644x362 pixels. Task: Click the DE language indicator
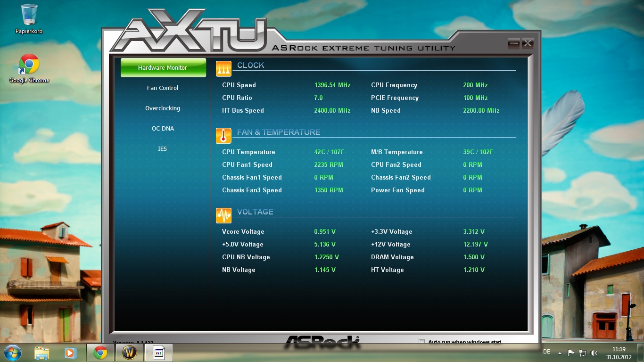click(x=547, y=352)
